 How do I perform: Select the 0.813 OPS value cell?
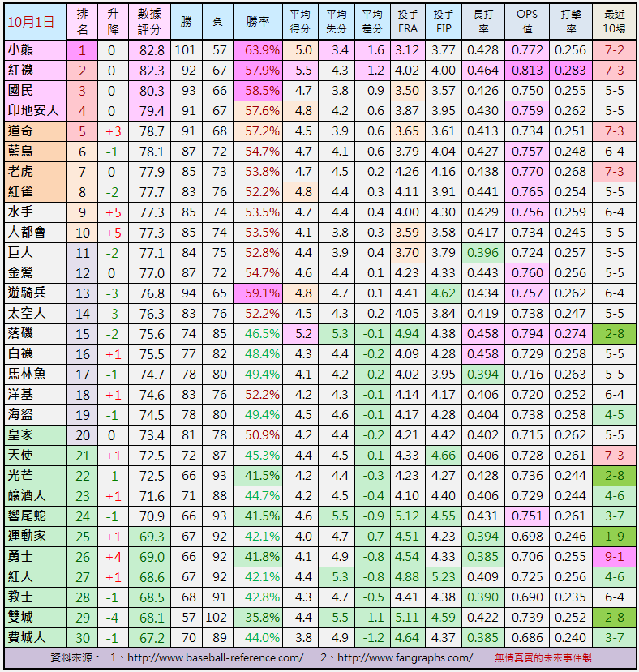pyautogui.click(x=527, y=71)
